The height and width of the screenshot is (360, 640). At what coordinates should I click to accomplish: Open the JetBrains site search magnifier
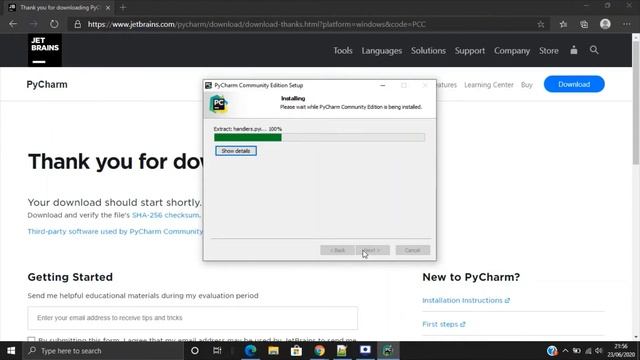pos(594,50)
